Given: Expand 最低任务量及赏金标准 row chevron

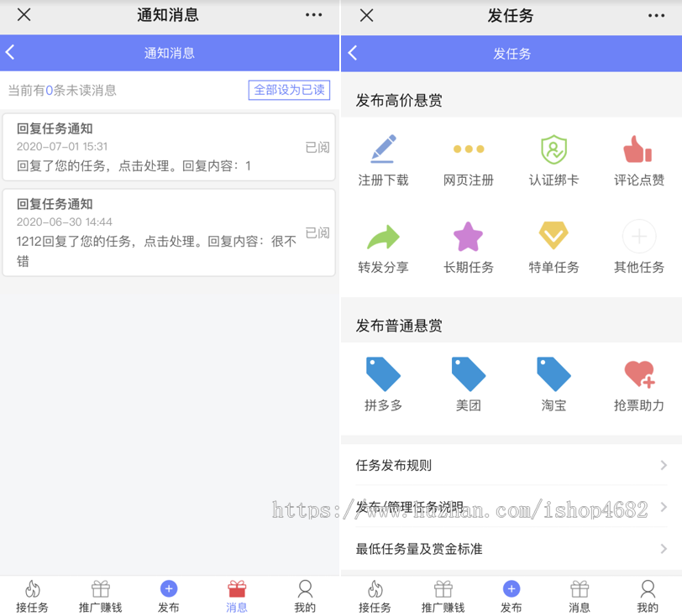Looking at the screenshot, I should [x=664, y=549].
